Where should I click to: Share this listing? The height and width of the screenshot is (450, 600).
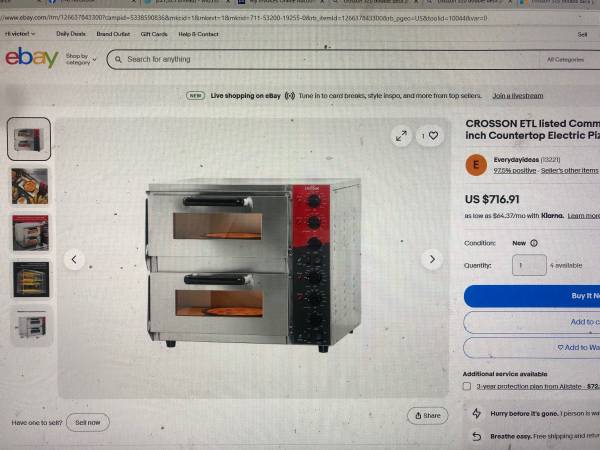[427, 416]
